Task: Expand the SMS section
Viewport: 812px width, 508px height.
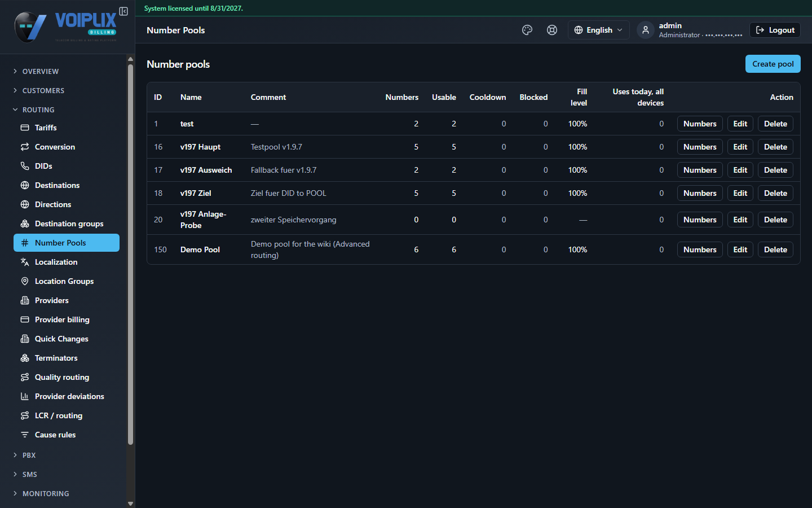Action: pyautogui.click(x=67, y=474)
